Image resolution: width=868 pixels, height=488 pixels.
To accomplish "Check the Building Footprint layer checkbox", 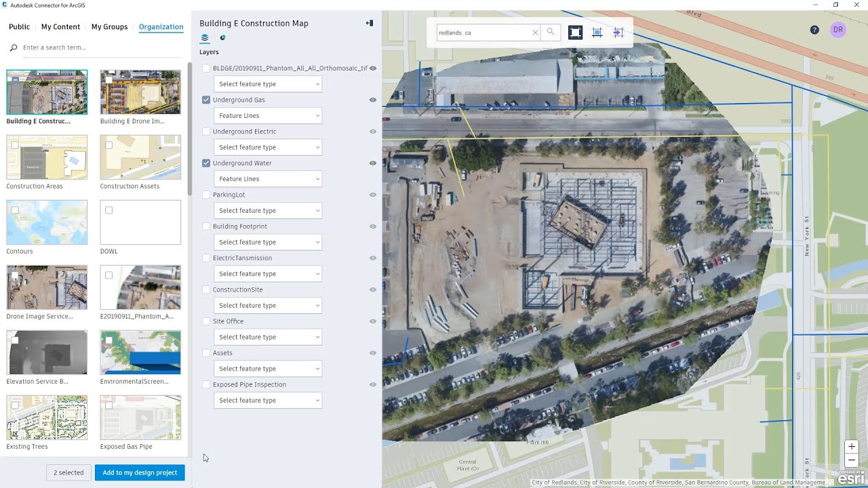I will pyautogui.click(x=206, y=226).
